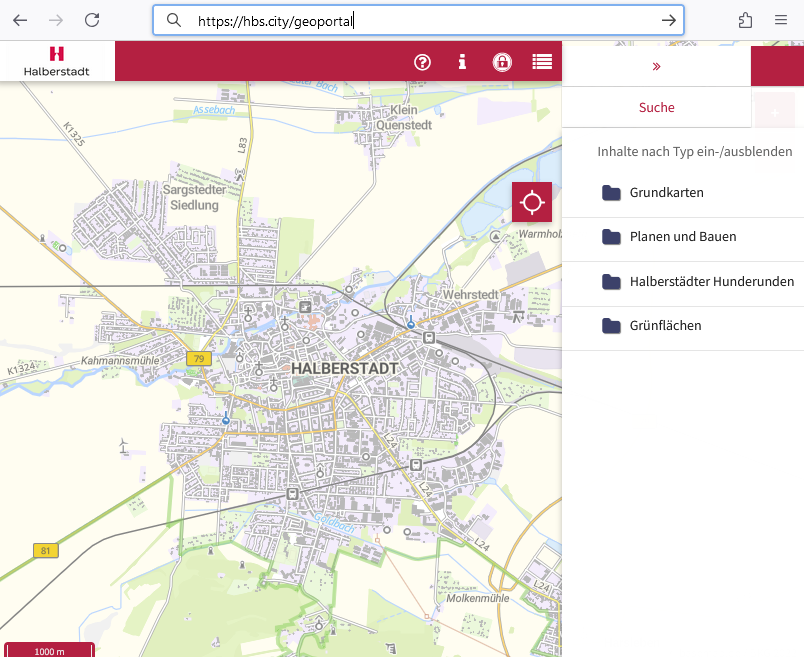This screenshot has width=804, height=657.
Task: Click the Halberstadt logo
Action: (x=57, y=61)
